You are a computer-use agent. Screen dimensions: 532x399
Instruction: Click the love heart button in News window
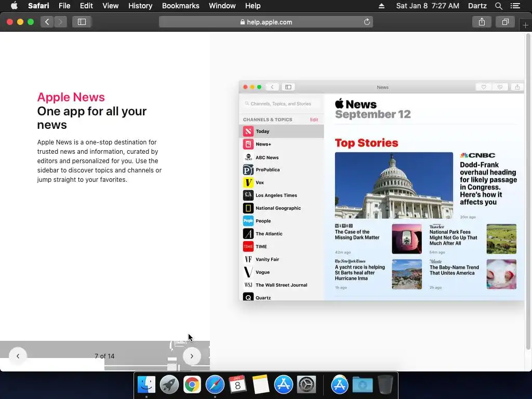(484, 87)
